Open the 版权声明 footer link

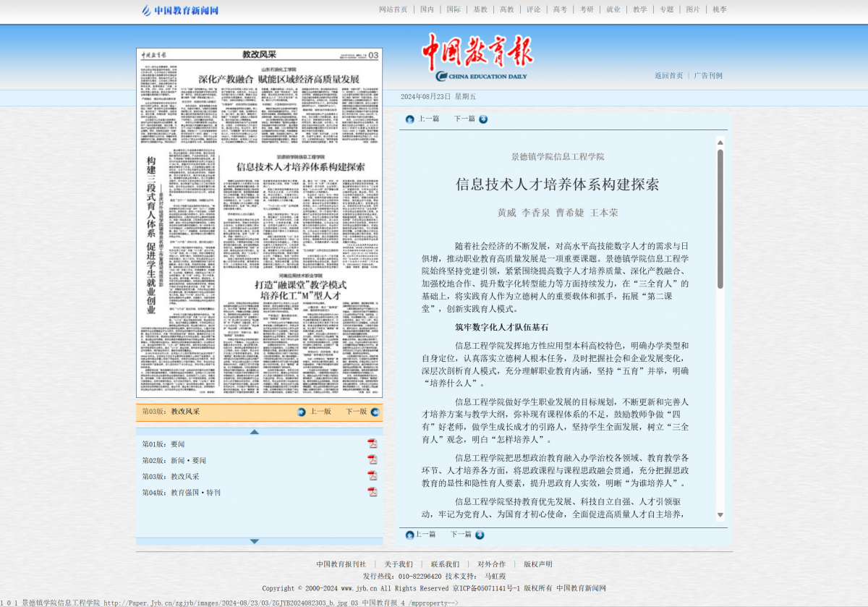pyautogui.click(x=538, y=564)
